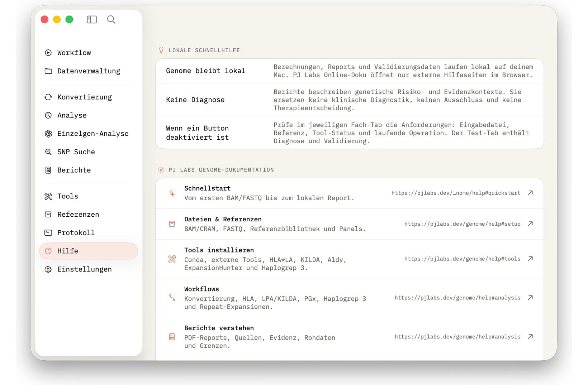The width and height of the screenshot is (588, 385).
Task: Click the Hilfe question mark icon
Action: pyautogui.click(x=48, y=251)
